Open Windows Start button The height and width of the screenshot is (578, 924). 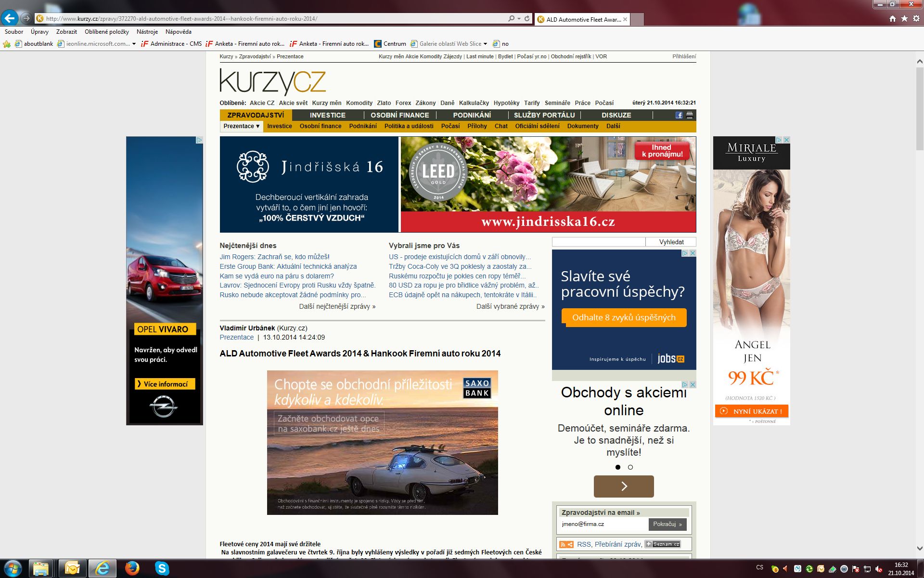click(12, 568)
